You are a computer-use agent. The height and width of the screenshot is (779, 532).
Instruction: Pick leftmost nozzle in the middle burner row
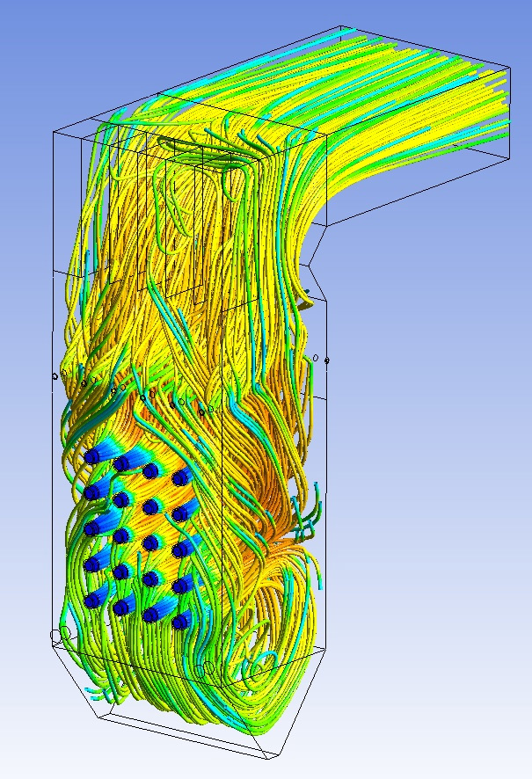click(x=91, y=528)
